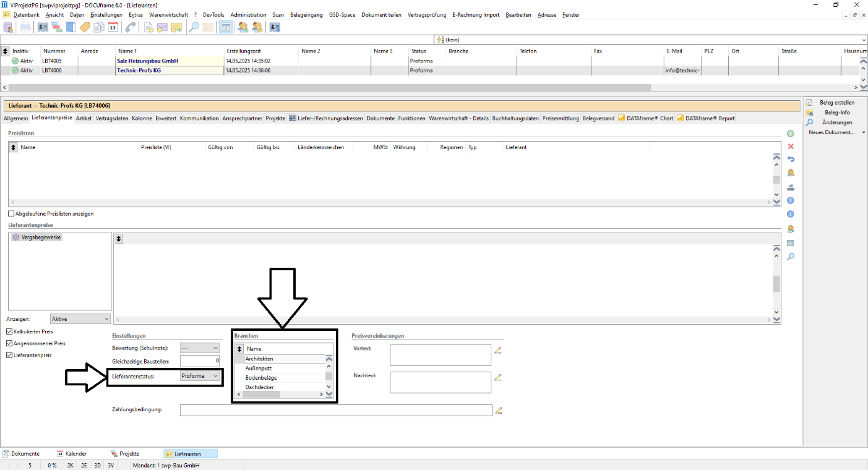
Task: Click the red X delete icon beside Preislisten
Action: click(791, 146)
